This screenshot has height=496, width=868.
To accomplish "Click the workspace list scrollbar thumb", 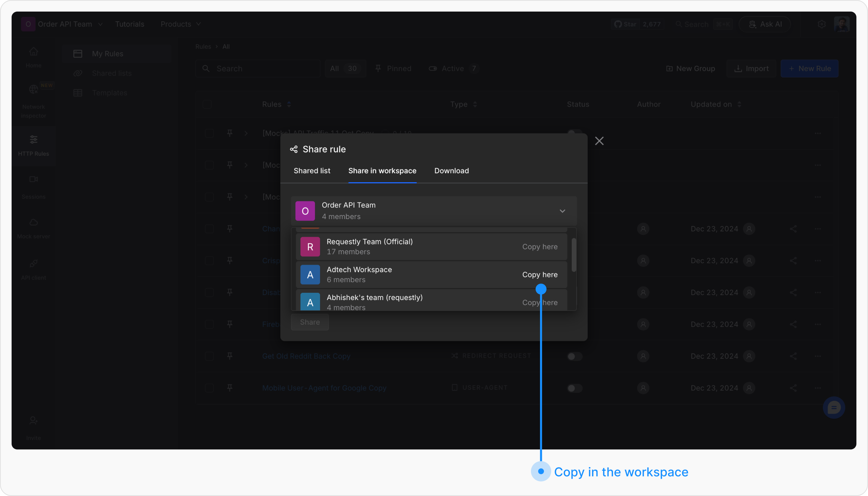I will coord(574,255).
